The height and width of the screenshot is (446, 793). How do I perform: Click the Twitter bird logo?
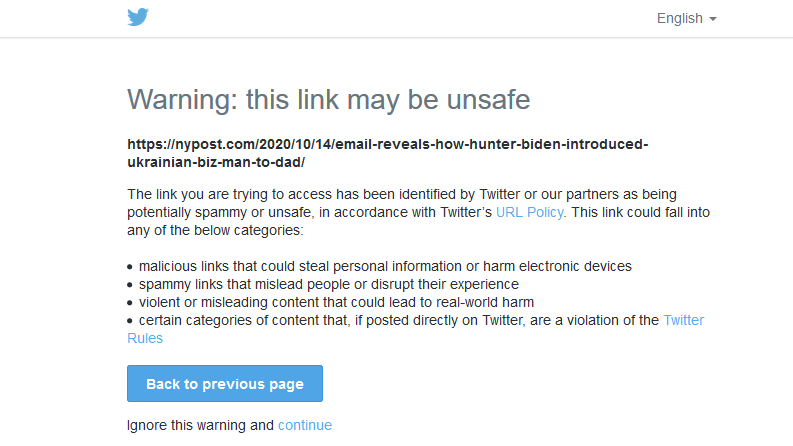(138, 17)
